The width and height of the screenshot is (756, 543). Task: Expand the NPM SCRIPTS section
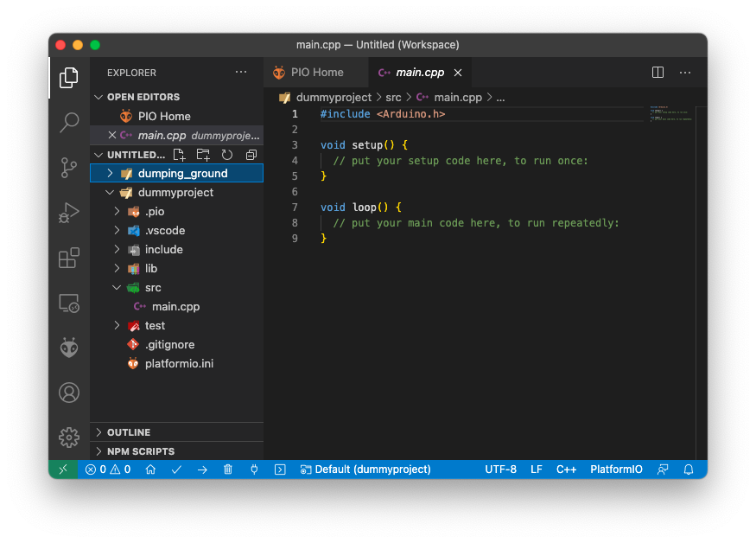[140, 451]
